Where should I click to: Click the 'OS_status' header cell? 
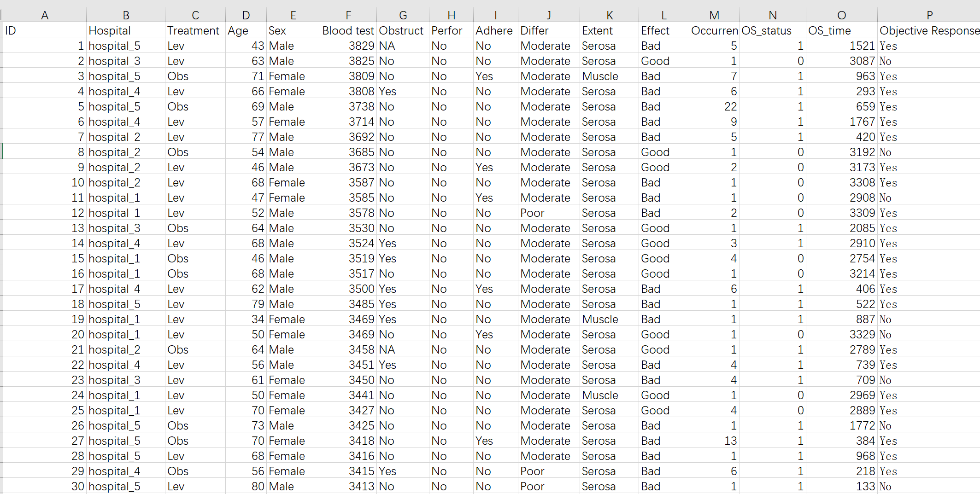773,30
